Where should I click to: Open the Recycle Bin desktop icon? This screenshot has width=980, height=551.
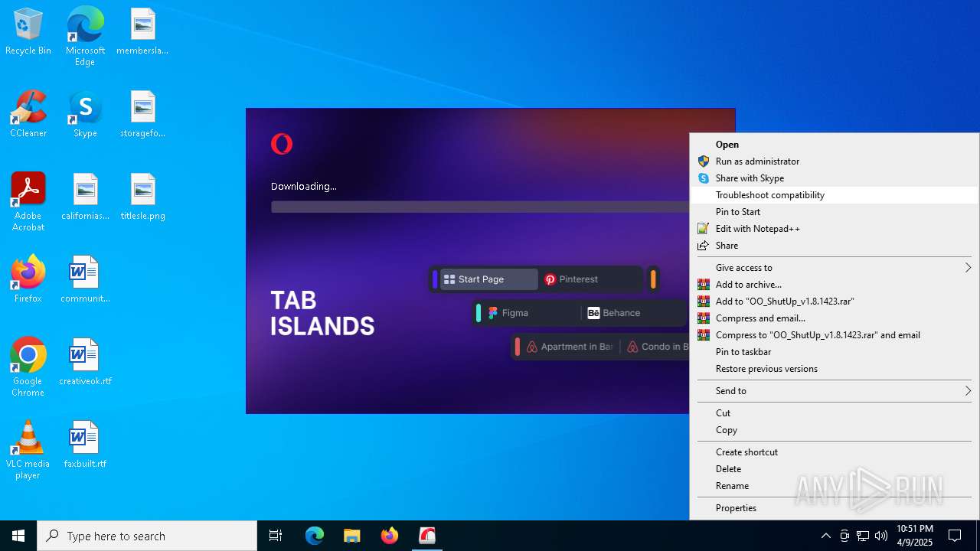pos(28,32)
